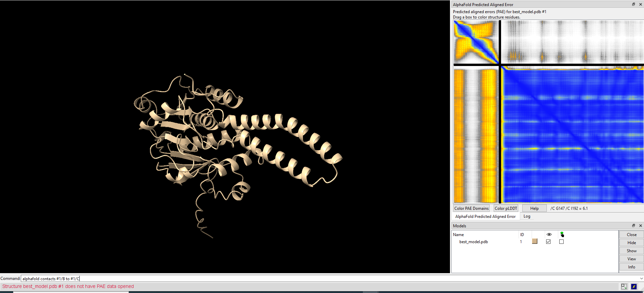This screenshot has height=293, width=644.
Task: Click the Hide button in Models panel
Action: tap(631, 243)
